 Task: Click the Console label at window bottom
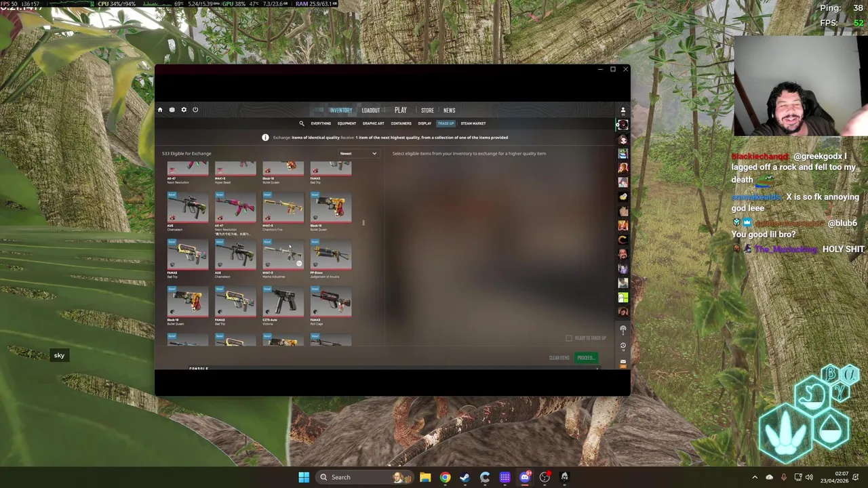tap(199, 369)
